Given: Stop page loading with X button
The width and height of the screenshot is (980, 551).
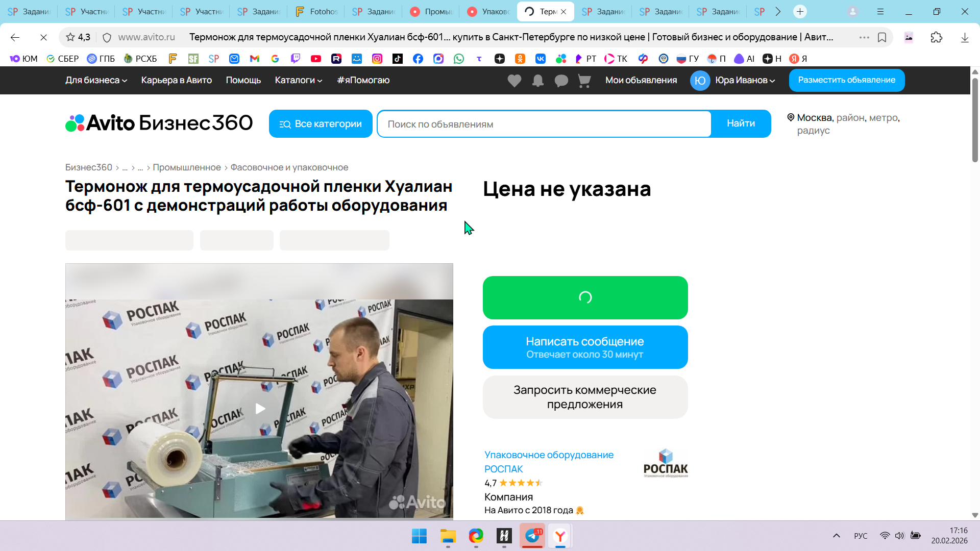Looking at the screenshot, I should tap(43, 37).
